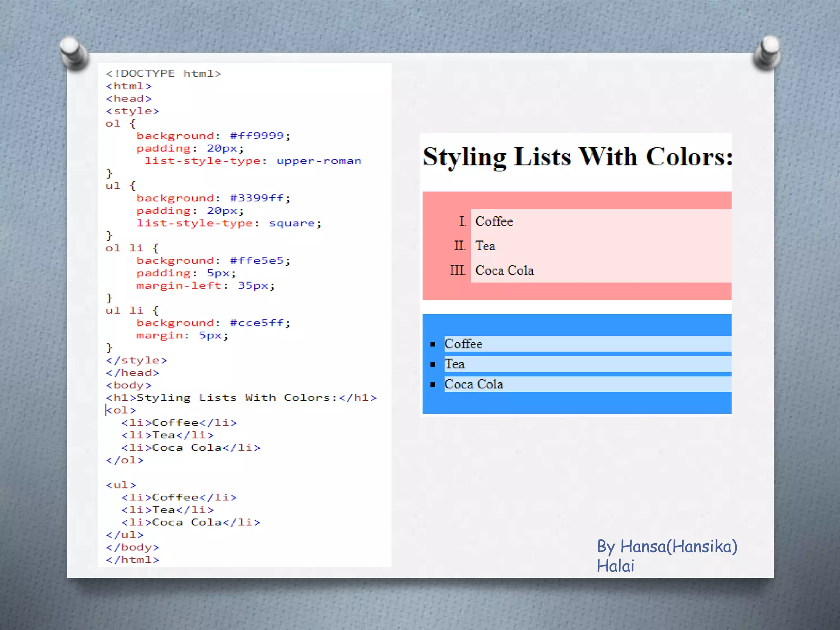
Task: Click the closing html tag line
Action: (132, 560)
